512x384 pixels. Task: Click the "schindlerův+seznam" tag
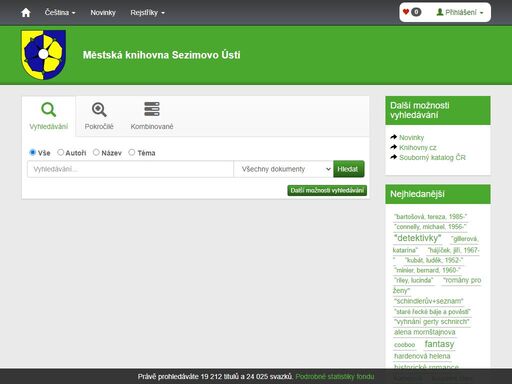click(x=429, y=301)
